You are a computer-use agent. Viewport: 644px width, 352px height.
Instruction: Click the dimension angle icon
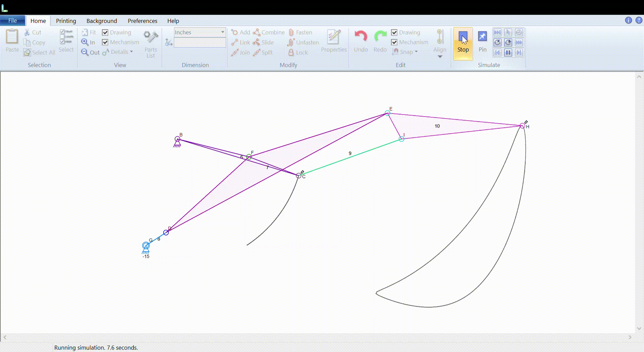click(x=169, y=42)
